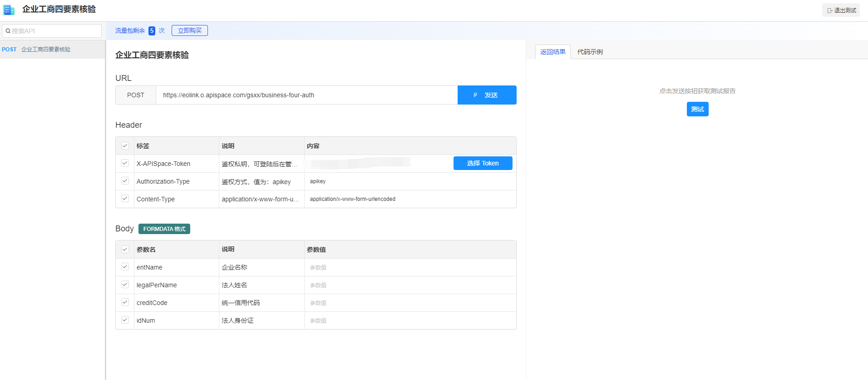
Task: Uncheck the creditCode parameter checkbox
Action: pyautogui.click(x=125, y=302)
